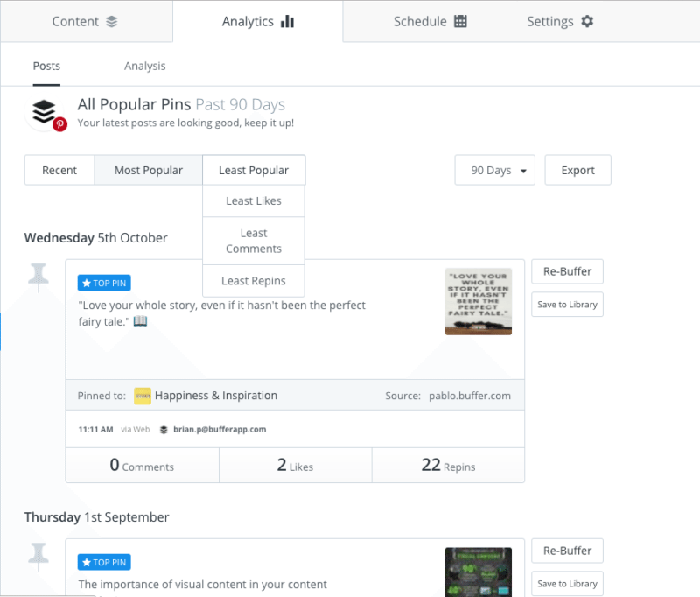Choose Least Likes from the dropdown

[x=254, y=201]
